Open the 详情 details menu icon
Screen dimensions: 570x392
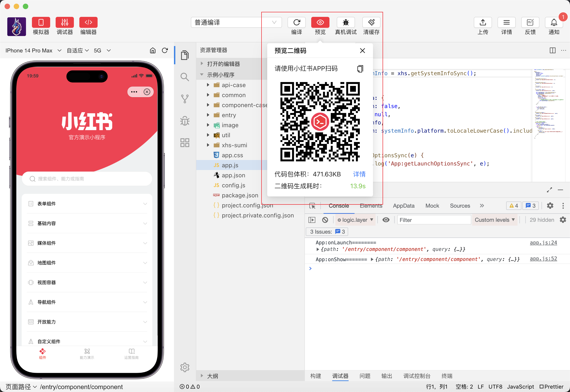coord(506,23)
